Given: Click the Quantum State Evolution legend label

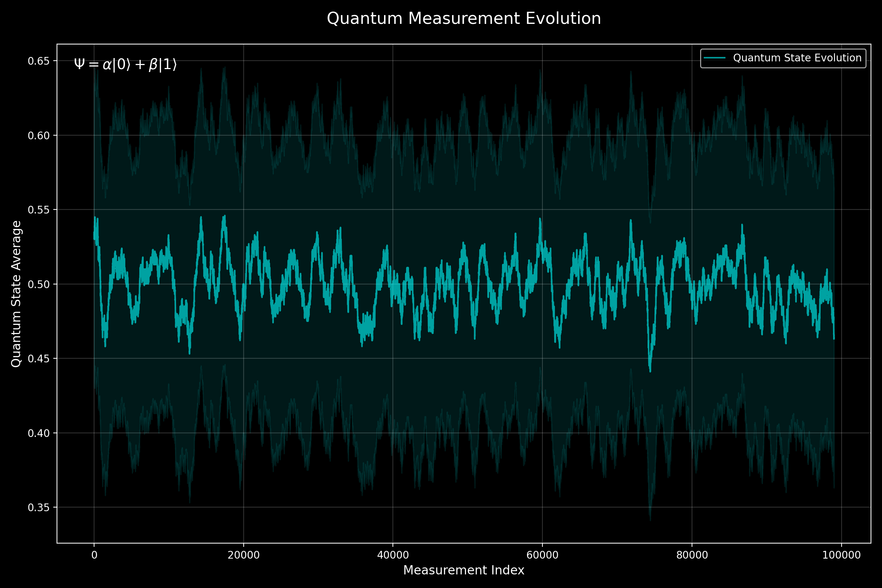Looking at the screenshot, I should [797, 58].
